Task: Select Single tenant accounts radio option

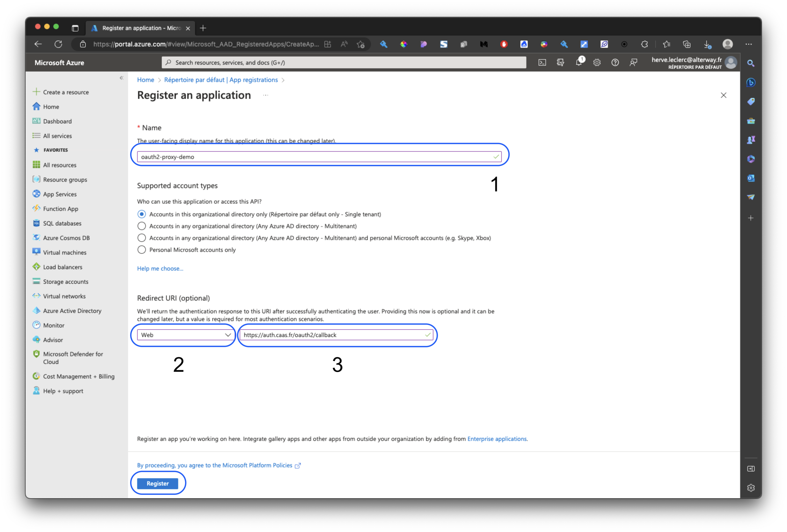Action: click(141, 214)
